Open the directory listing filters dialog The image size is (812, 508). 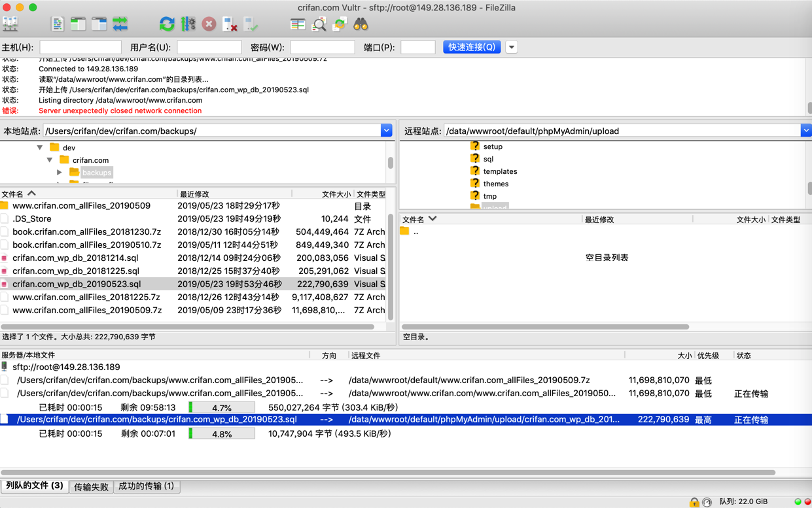click(298, 24)
